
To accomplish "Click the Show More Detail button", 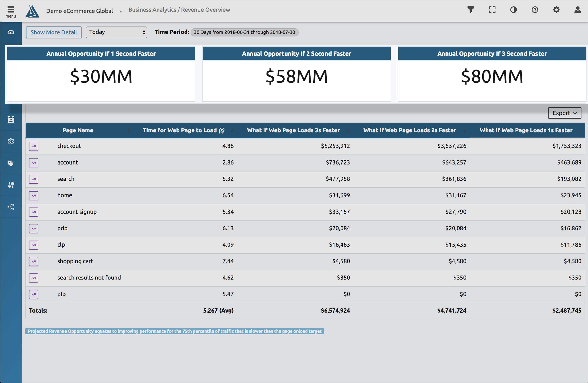I will pos(54,32).
